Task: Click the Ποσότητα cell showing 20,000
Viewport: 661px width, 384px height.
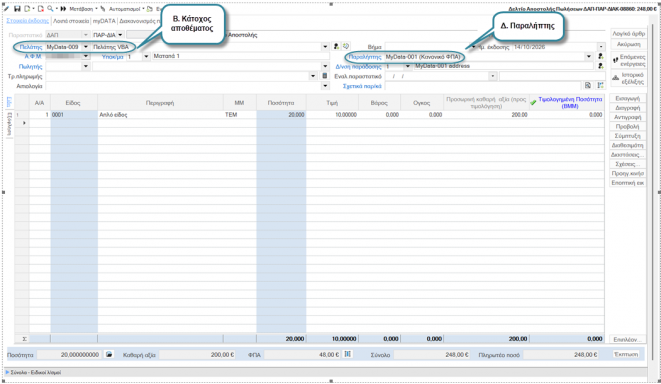Action: coord(281,115)
